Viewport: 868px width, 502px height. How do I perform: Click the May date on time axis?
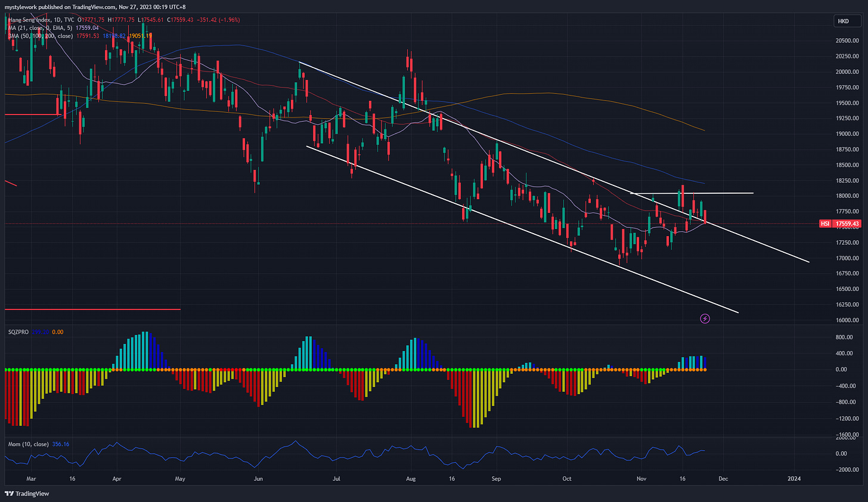[x=181, y=478]
